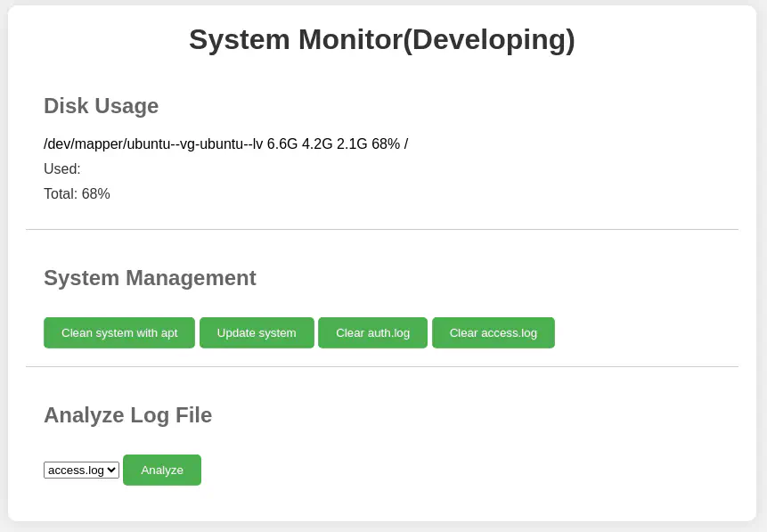Screen dimensions: 767x532
Task: Open the access.log file dropdown
Action: 81,470
